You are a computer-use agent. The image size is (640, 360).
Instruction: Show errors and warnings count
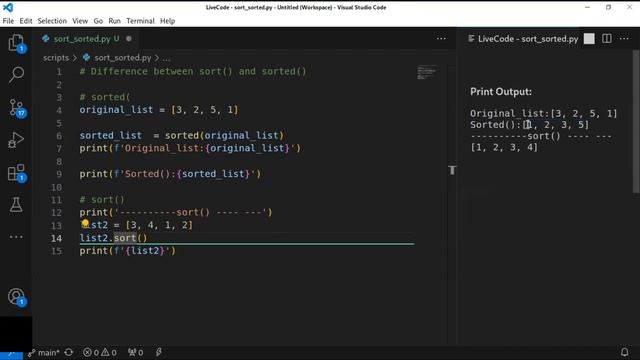[100, 352]
